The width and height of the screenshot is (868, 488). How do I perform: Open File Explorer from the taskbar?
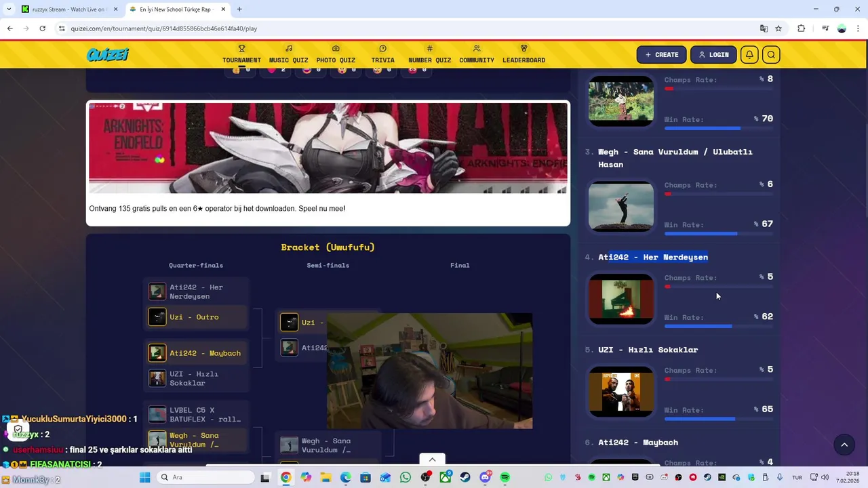click(x=326, y=477)
